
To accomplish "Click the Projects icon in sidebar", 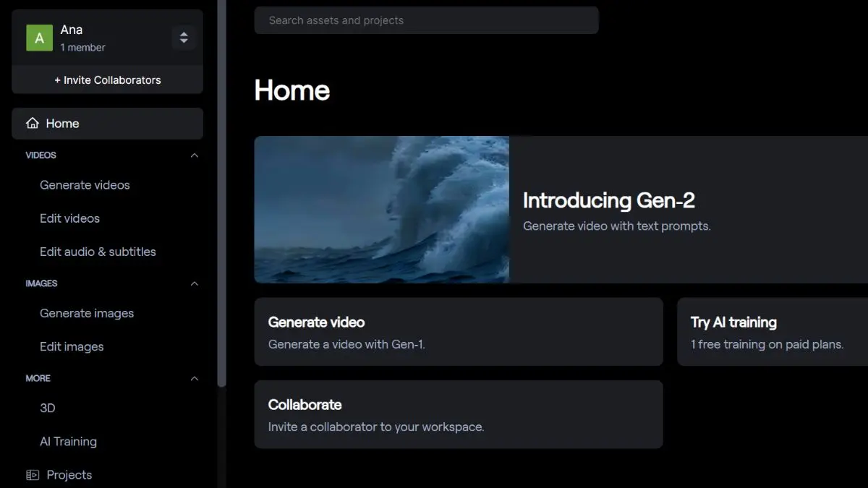I will pos(33,475).
